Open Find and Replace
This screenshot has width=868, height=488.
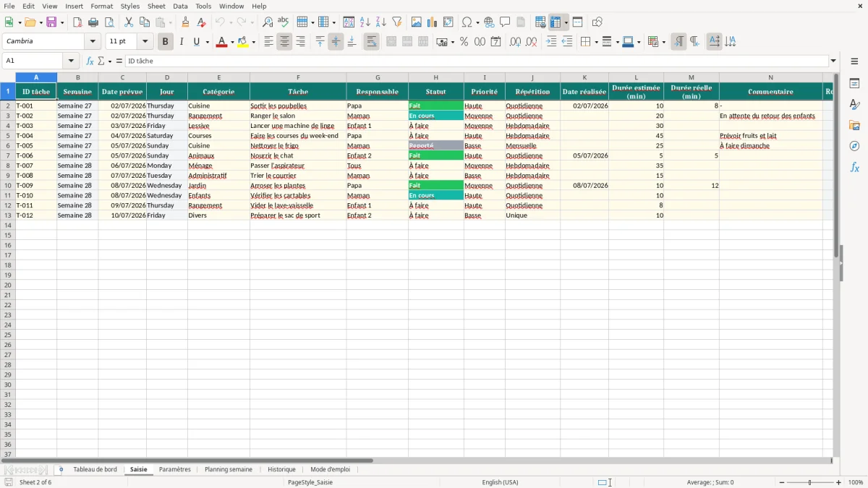click(268, 22)
